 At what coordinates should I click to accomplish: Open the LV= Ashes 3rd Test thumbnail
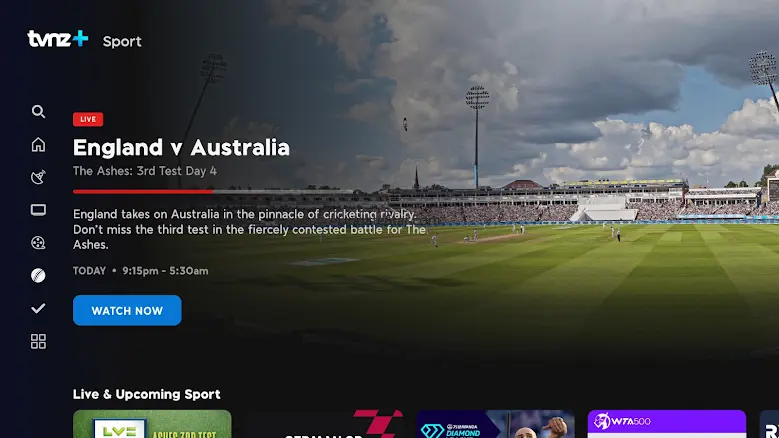click(152, 424)
